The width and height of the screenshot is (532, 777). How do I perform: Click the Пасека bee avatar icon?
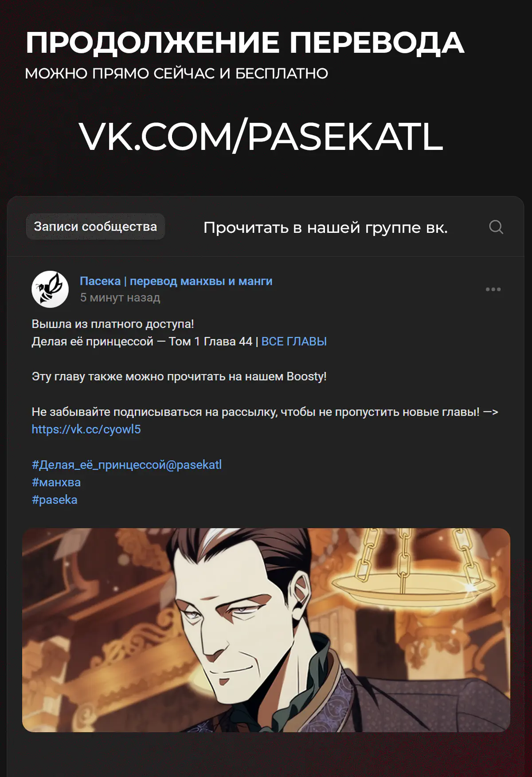click(x=50, y=289)
